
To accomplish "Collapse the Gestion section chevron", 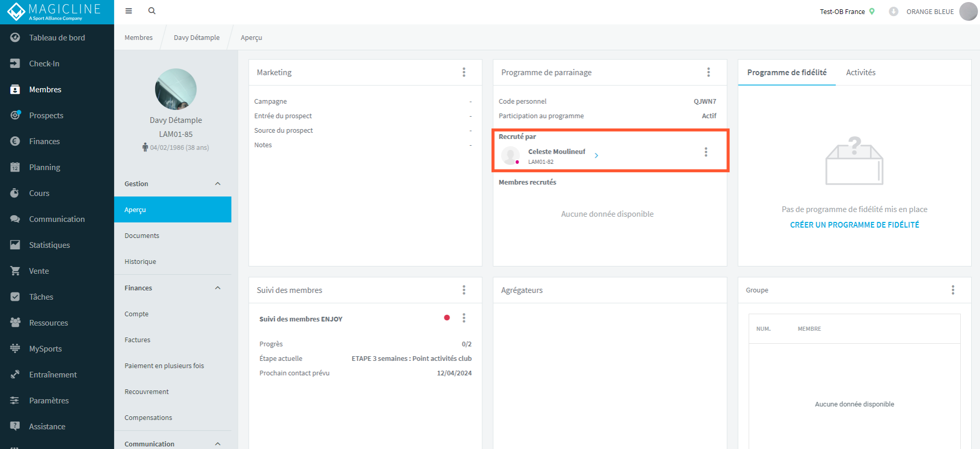I will (x=218, y=184).
